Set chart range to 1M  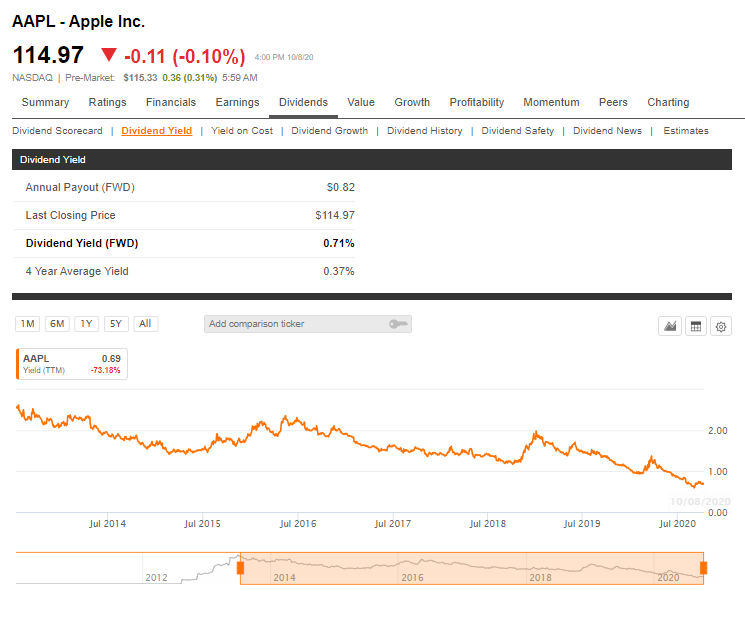(28, 324)
